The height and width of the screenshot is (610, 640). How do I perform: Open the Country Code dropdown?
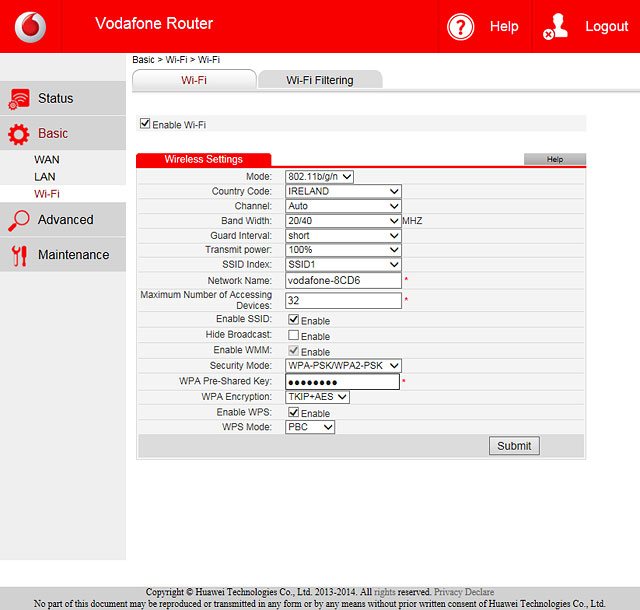343,191
